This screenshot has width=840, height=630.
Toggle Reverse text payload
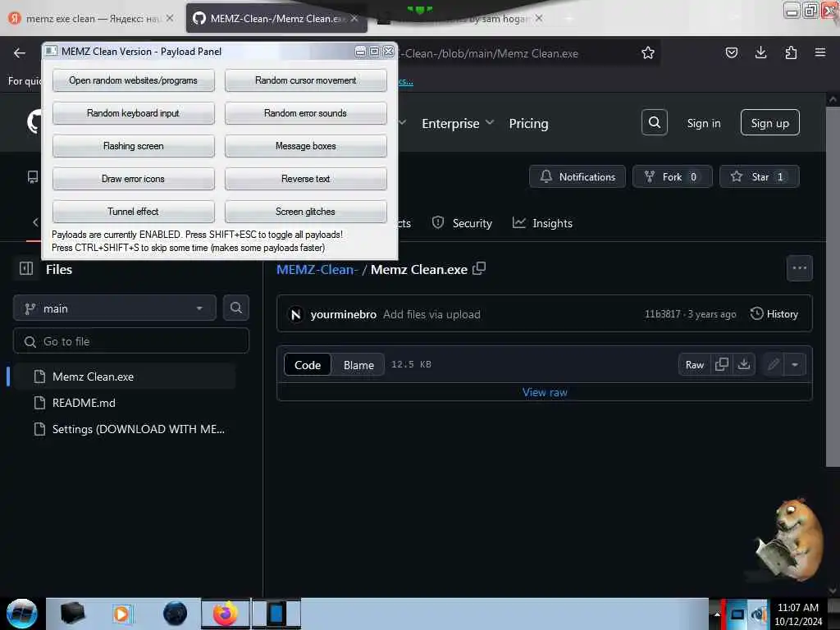(305, 178)
